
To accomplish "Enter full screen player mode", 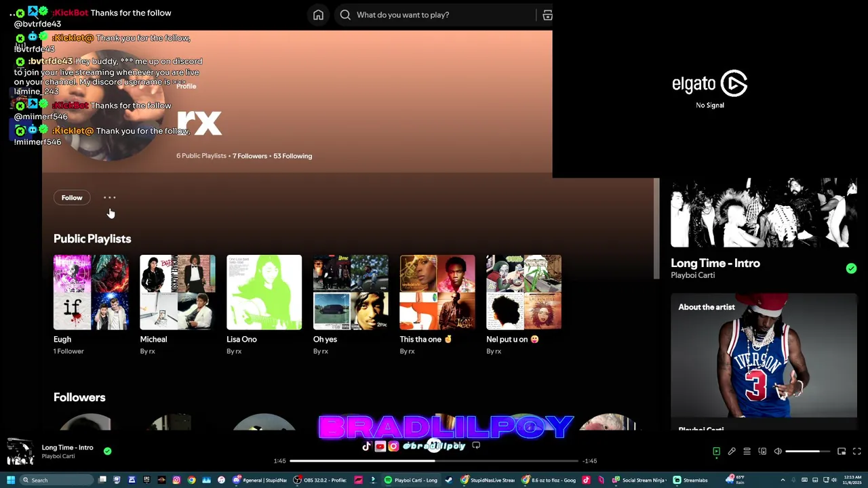I will (x=856, y=451).
